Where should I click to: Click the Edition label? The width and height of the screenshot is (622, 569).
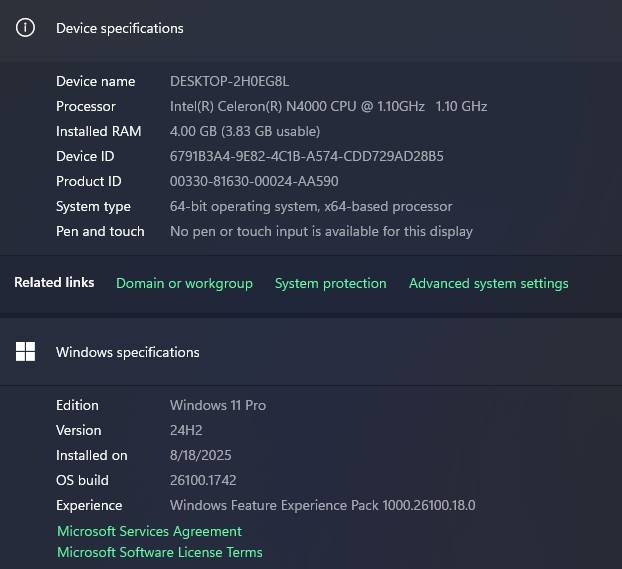(77, 405)
